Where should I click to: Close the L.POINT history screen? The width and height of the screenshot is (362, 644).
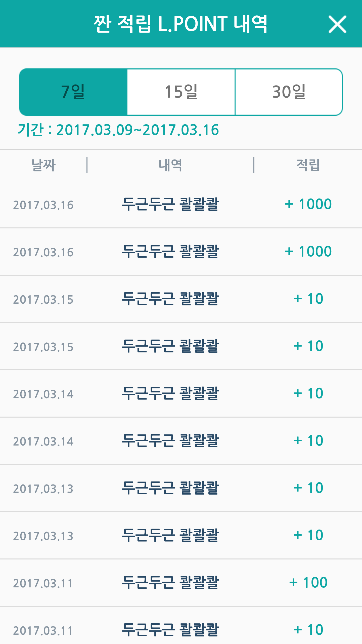tap(337, 24)
